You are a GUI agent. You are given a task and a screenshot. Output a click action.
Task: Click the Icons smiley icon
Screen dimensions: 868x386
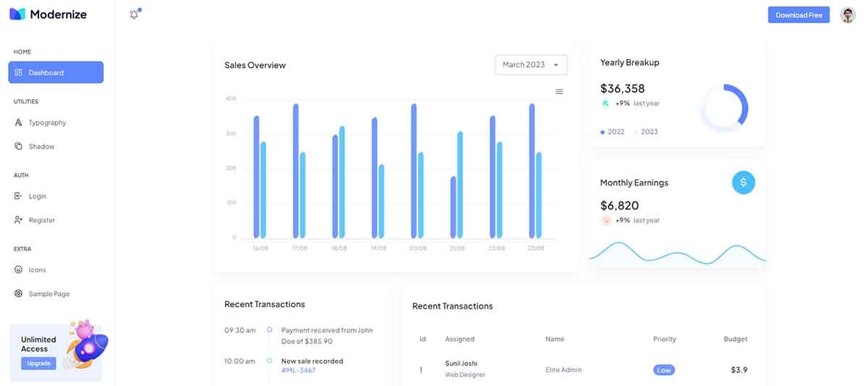[x=19, y=269]
